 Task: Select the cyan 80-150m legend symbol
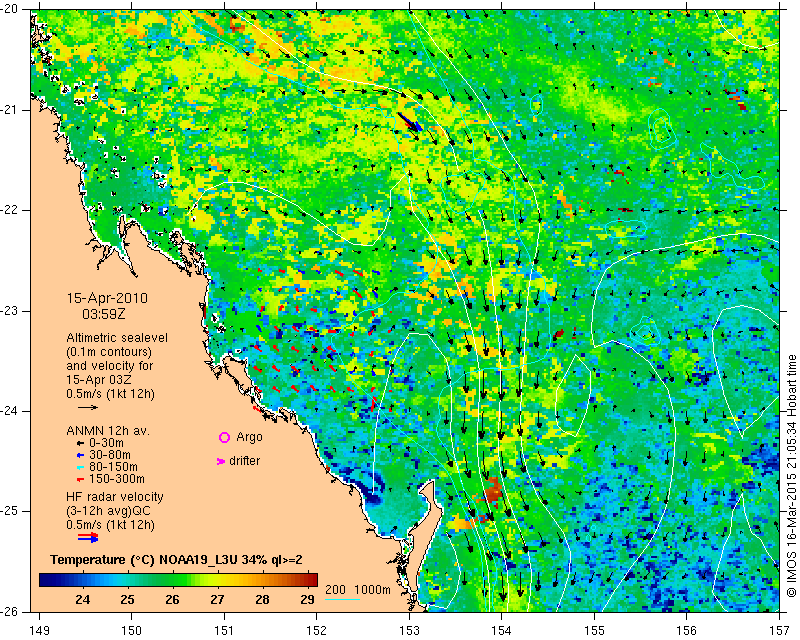[x=80, y=467]
